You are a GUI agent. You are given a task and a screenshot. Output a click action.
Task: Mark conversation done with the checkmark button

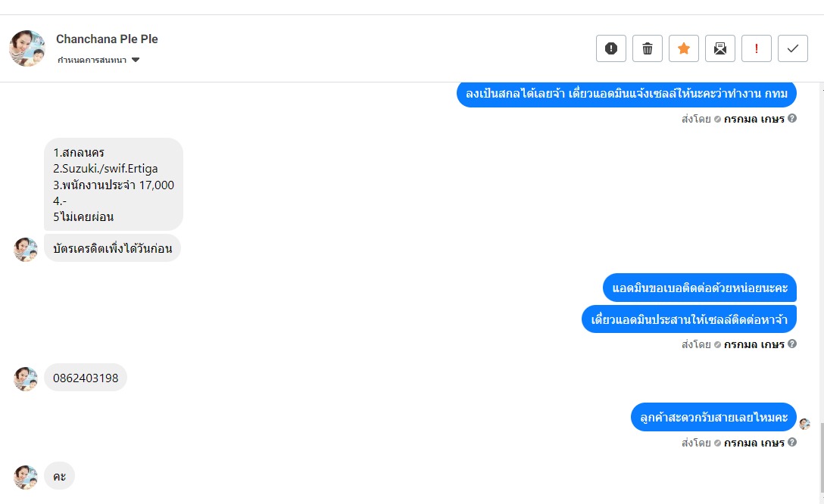tap(793, 48)
